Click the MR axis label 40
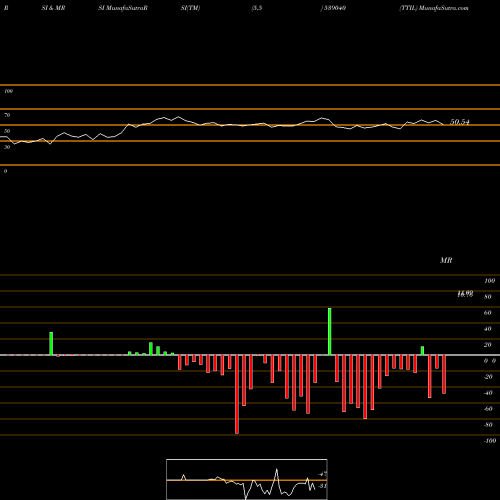The height and width of the screenshot is (500, 500). 488,329
